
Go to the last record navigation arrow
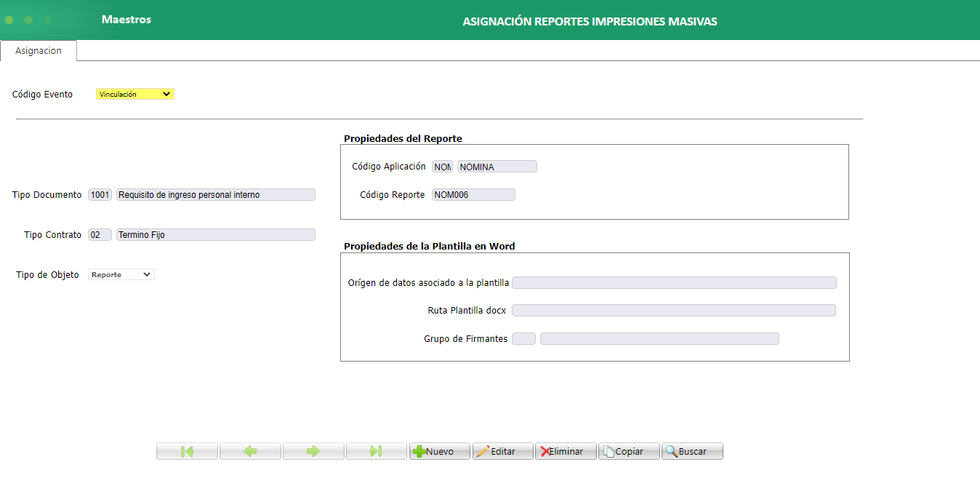[377, 451]
